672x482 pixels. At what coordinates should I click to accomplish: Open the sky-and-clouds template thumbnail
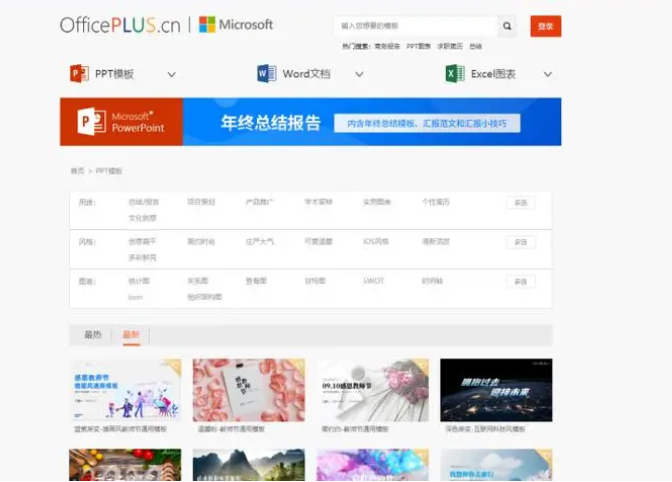496,465
